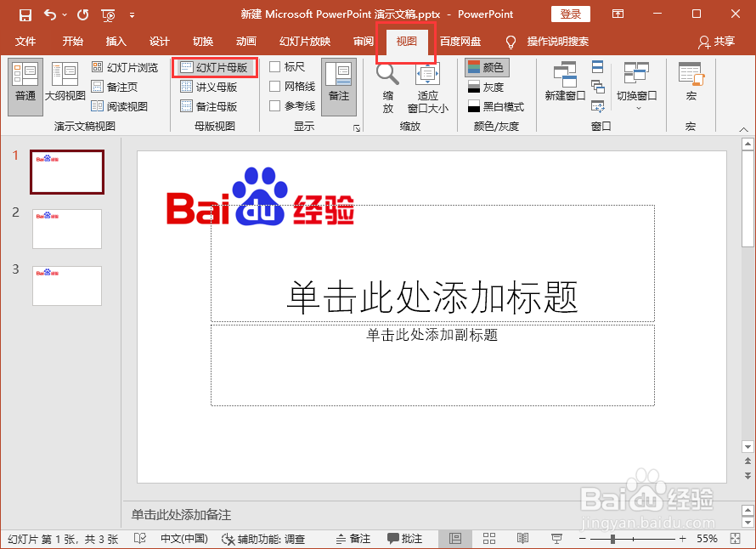This screenshot has height=549, width=756.
Task: Click 辅助功能: 调查 accessibility status
Action: click(x=263, y=539)
